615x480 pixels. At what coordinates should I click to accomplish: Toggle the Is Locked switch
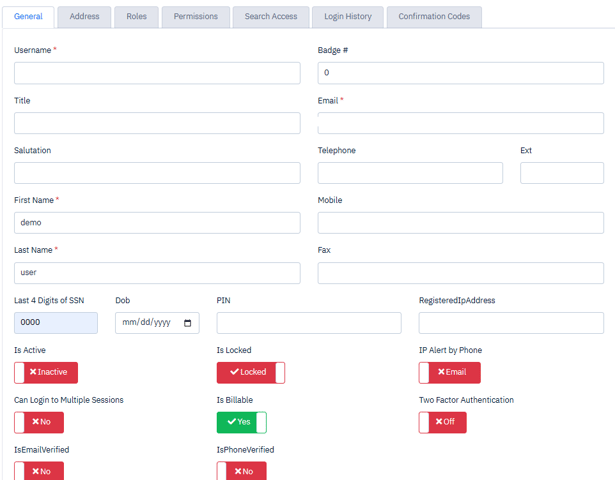tap(250, 372)
